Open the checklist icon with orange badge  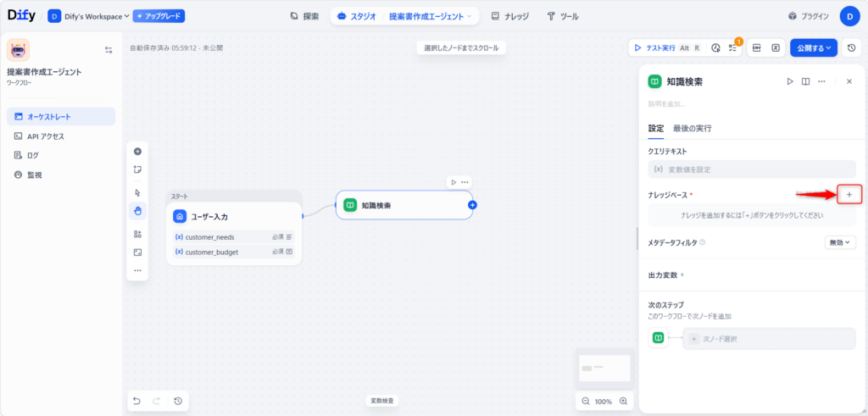pos(734,48)
